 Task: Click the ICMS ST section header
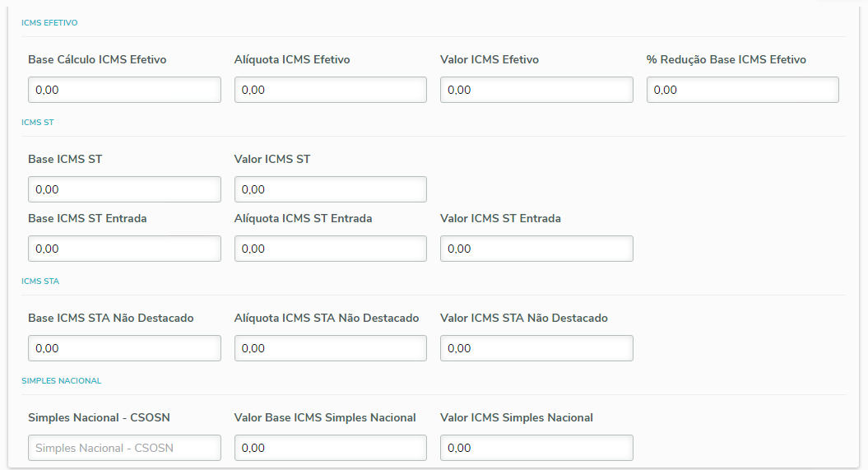pyautogui.click(x=37, y=123)
